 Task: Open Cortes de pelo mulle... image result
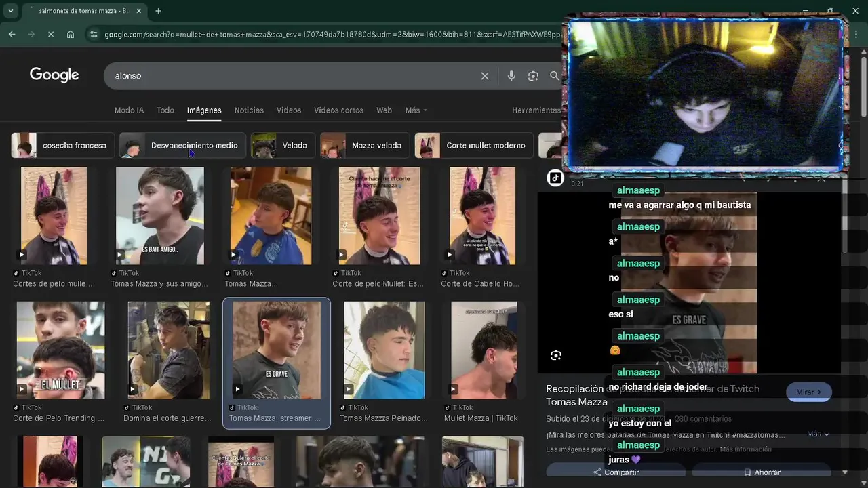point(54,216)
